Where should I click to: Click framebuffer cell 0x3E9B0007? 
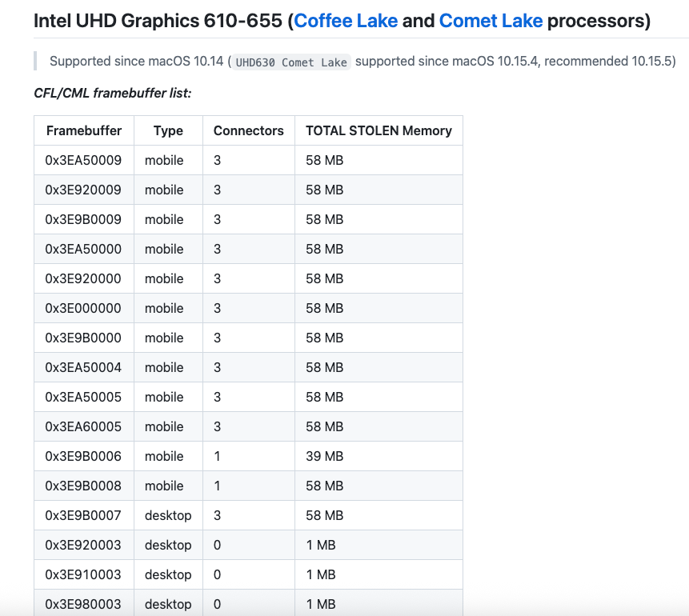point(84,515)
